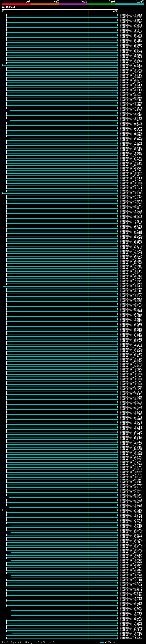The width and height of the screenshot is (146, 644).
Task: Select hit UniRef100_Q9M5M7
Action: tap(131, 45)
